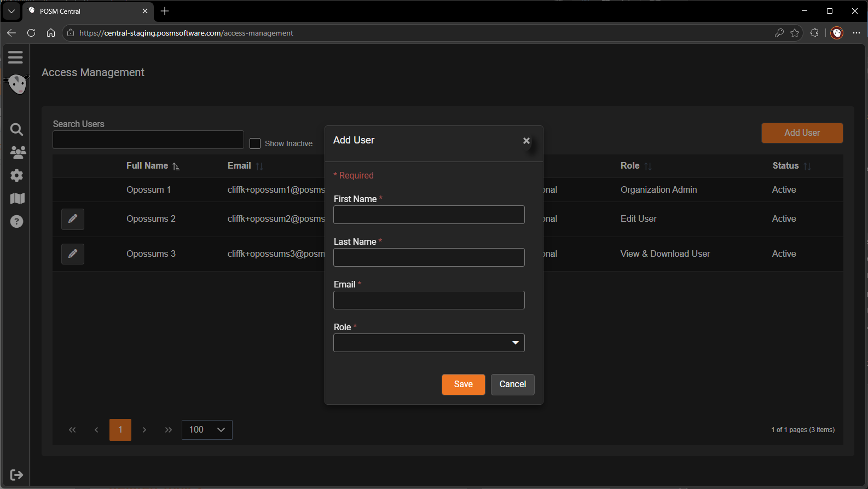Viewport: 868px width, 489px height.
Task: Go to last page of results
Action: [x=169, y=430]
